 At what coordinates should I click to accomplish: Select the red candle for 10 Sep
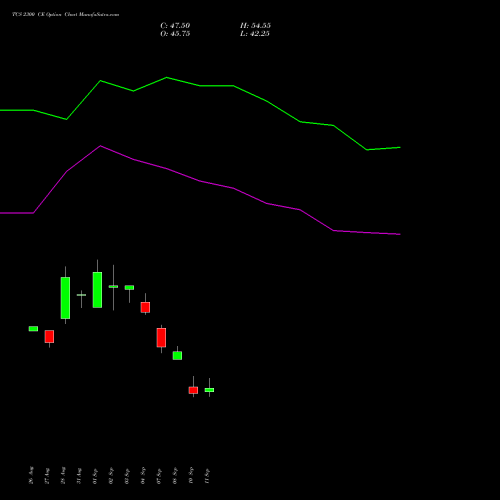(x=193, y=390)
